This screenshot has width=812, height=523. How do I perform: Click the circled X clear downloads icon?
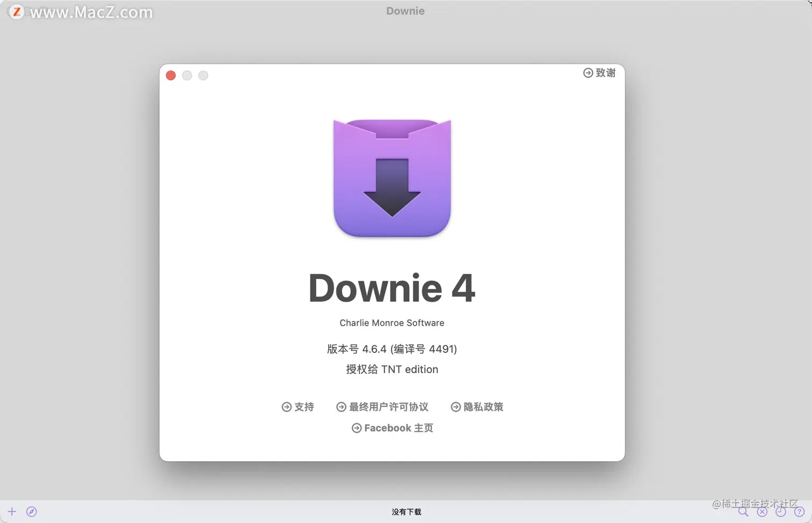(x=762, y=512)
